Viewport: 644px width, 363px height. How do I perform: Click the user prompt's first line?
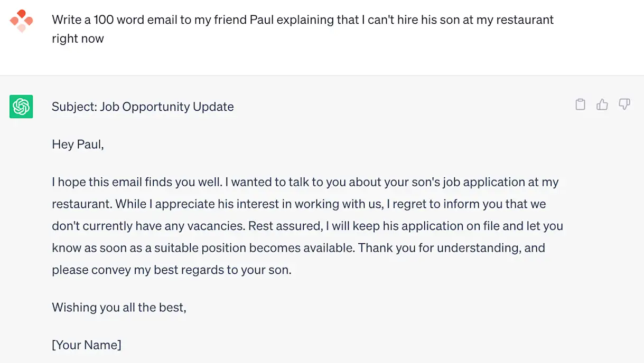click(302, 20)
